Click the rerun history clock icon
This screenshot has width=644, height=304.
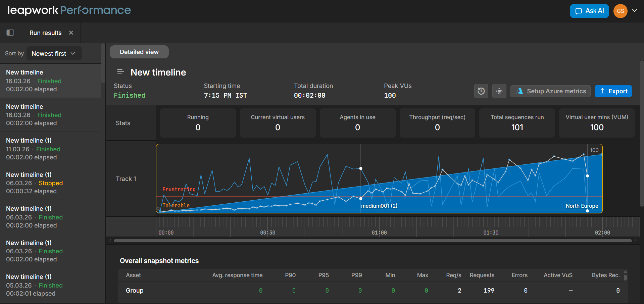[481, 91]
